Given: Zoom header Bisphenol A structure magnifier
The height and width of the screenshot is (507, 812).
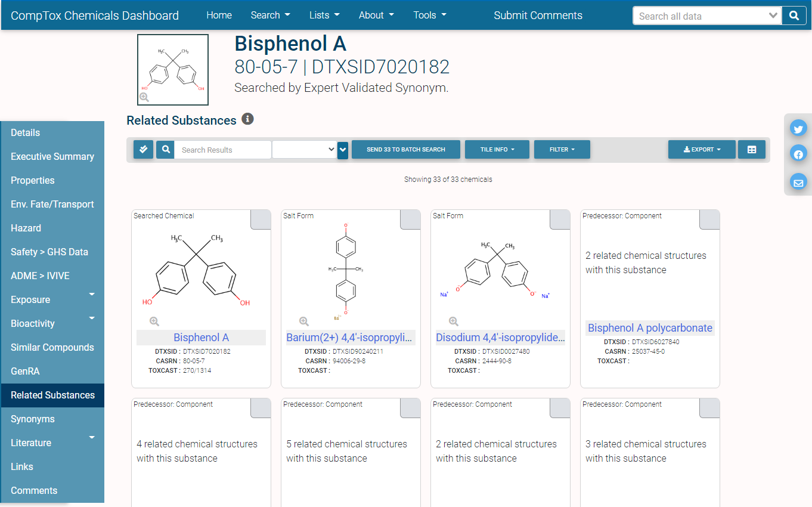Looking at the screenshot, I should 144,97.
